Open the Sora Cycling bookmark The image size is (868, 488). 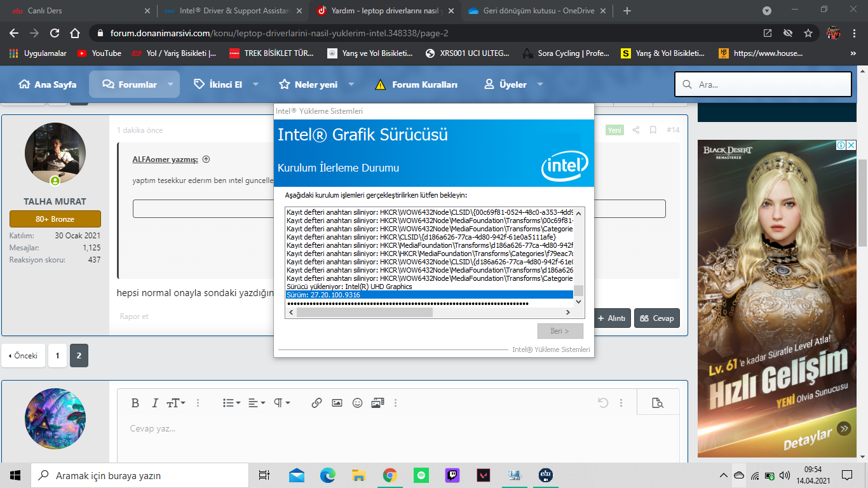[566, 53]
